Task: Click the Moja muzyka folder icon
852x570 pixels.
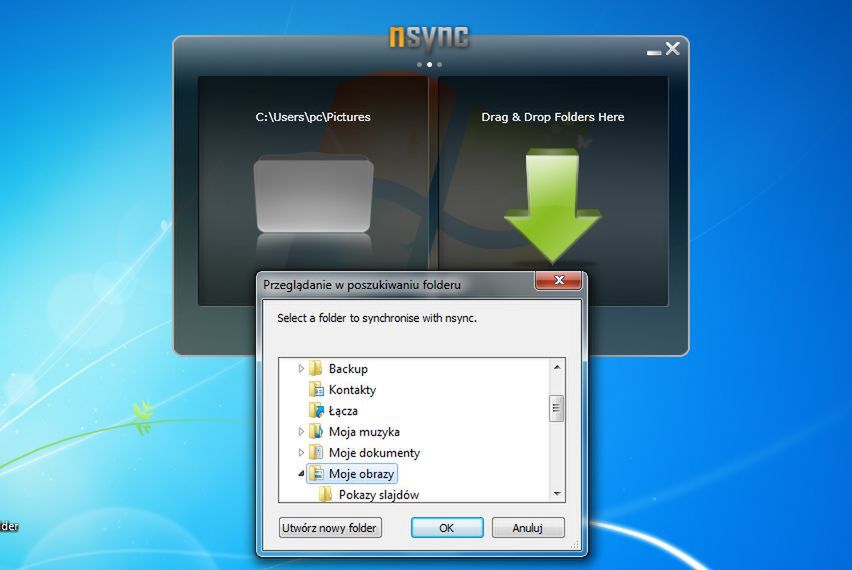Action: pyautogui.click(x=316, y=431)
